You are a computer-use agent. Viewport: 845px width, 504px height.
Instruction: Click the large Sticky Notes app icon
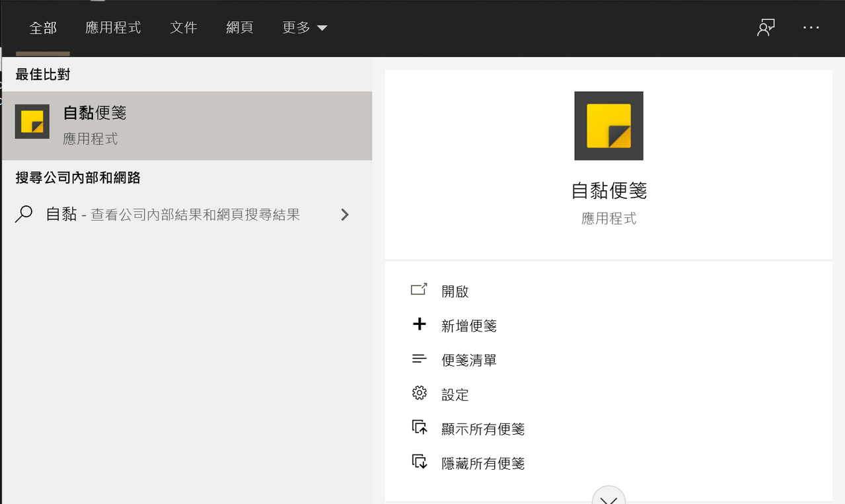click(x=608, y=126)
